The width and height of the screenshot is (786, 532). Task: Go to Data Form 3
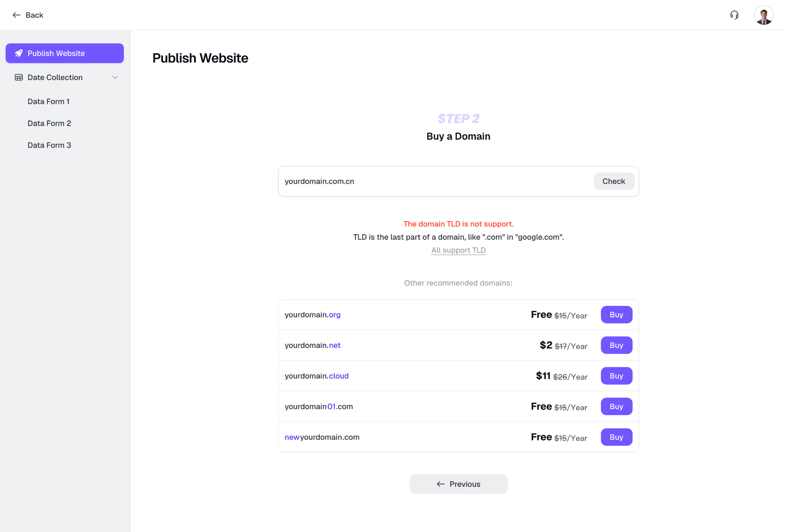coord(49,145)
